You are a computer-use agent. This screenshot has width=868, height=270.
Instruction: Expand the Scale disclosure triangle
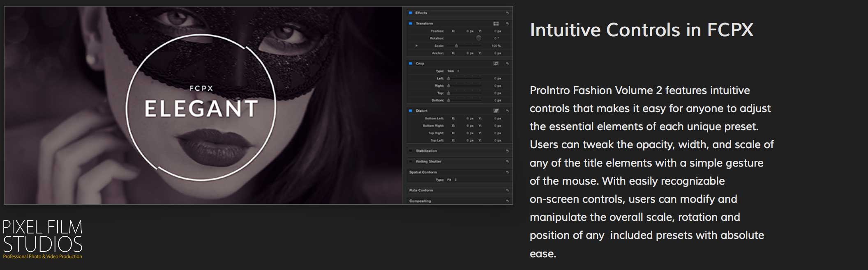point(416,46)
